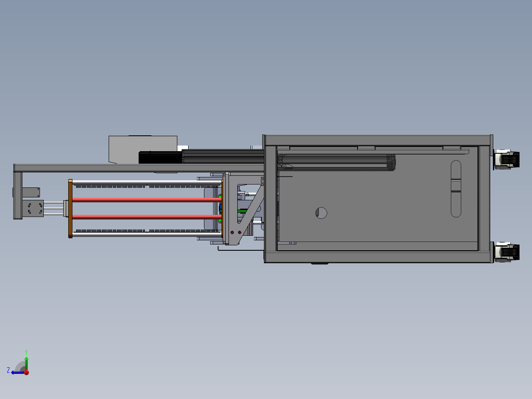Select the bottom rail of the cabinet frame
Image resolution: width=532 pixels, height=399 pixels.
[x=378, y=257]
